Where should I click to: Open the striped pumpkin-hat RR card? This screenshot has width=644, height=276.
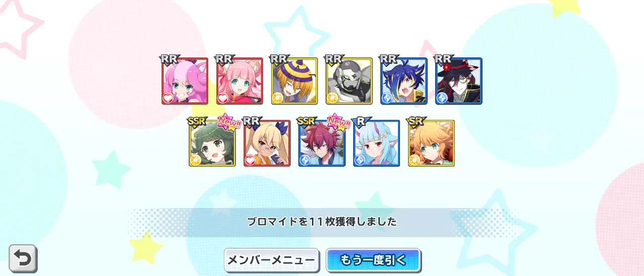(294, 81)
